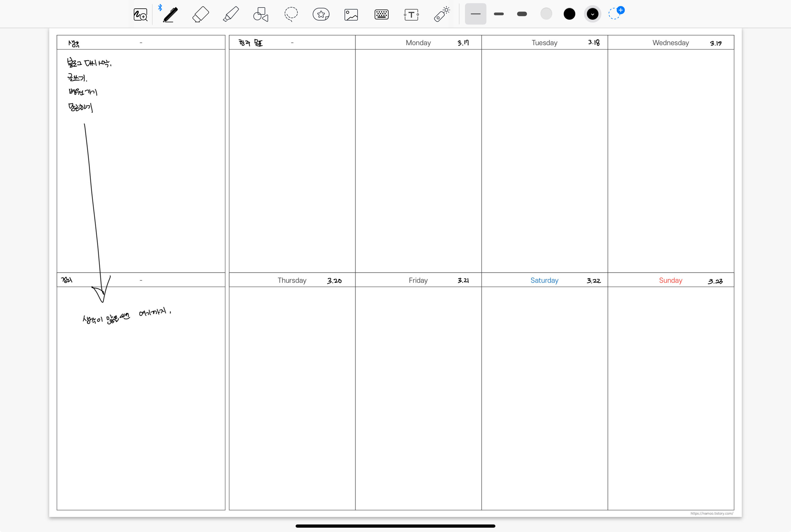Activate the Laser pointer tool
Image resolution: width=791 pixels, height=532 pixels.
[x=442, y=14]
